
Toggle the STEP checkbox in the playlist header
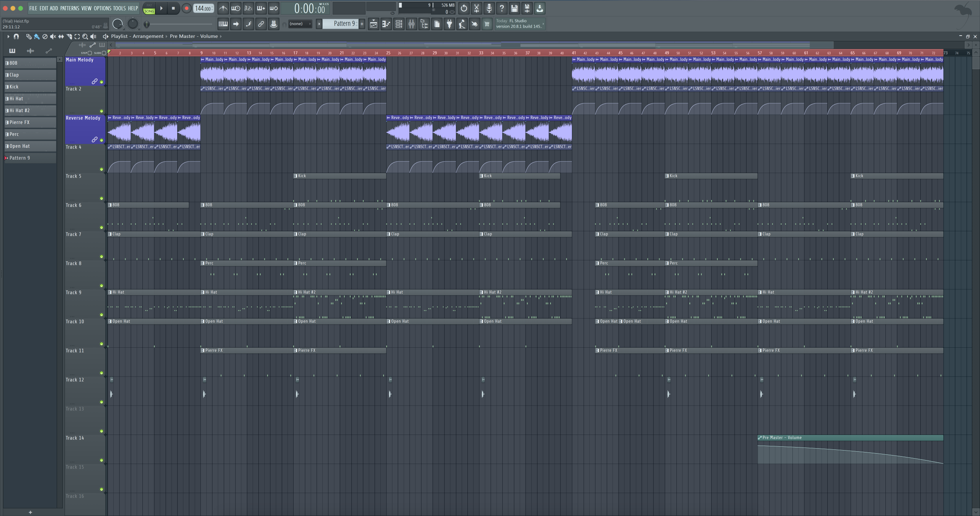click(90, 53)
